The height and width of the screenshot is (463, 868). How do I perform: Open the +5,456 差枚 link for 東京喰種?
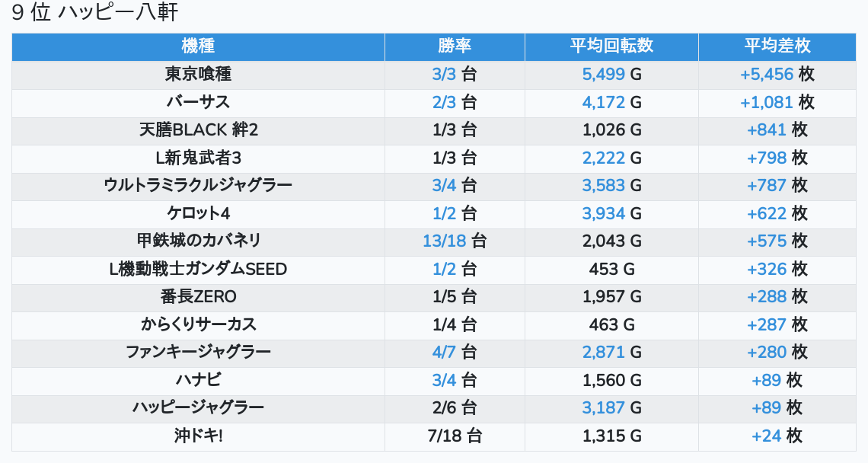pos(767,75)
